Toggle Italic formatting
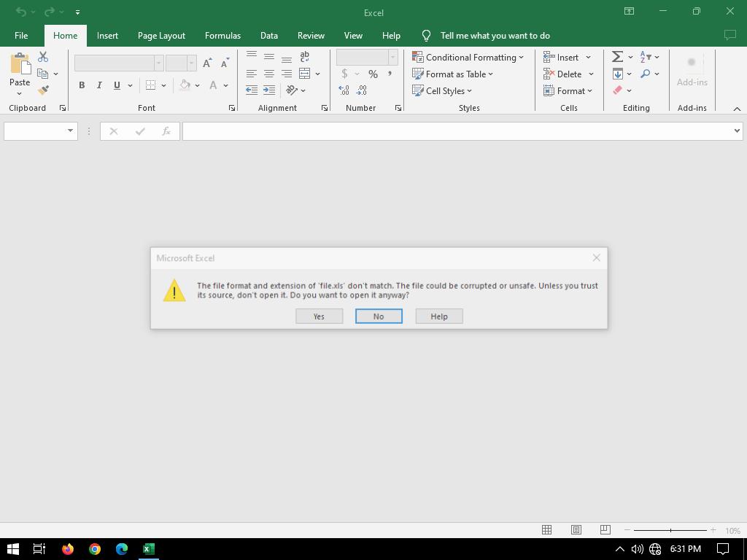 (x=99, y=85)
